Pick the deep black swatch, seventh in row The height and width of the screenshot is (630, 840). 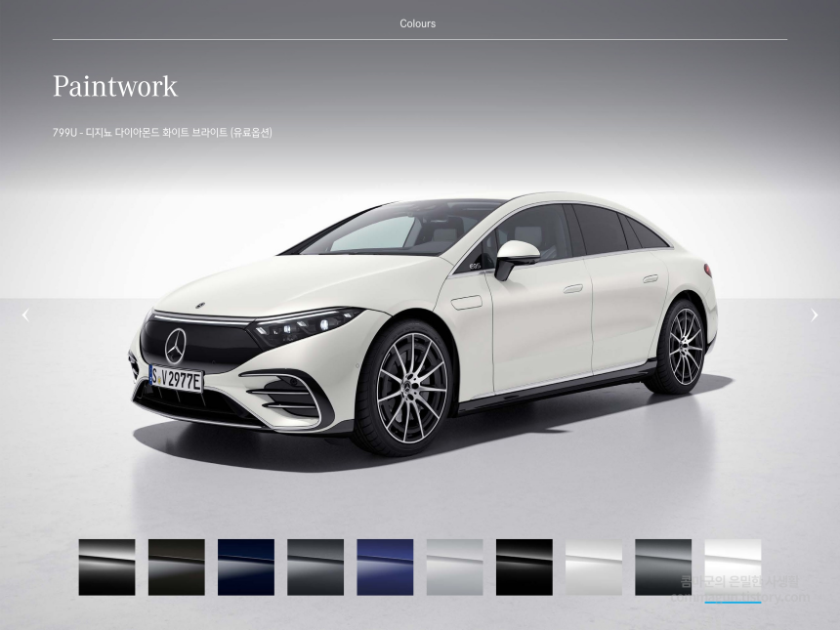point(524,567)
